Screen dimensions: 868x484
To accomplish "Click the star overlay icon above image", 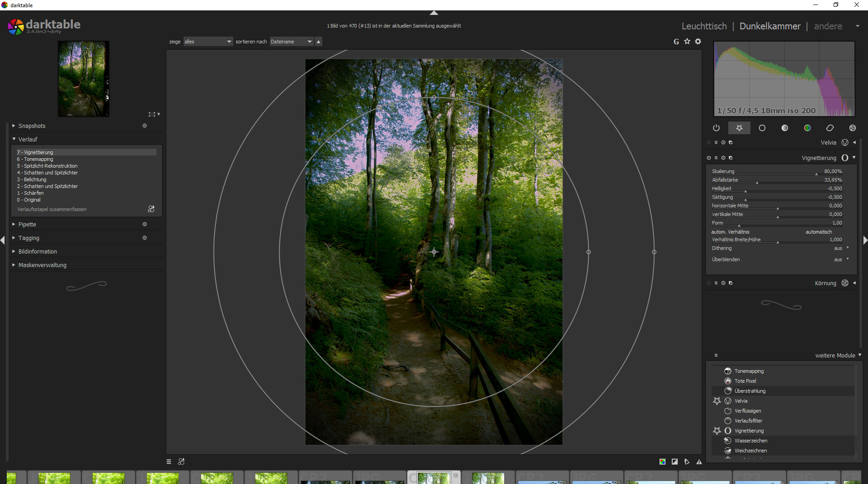I will pos(687,42).
